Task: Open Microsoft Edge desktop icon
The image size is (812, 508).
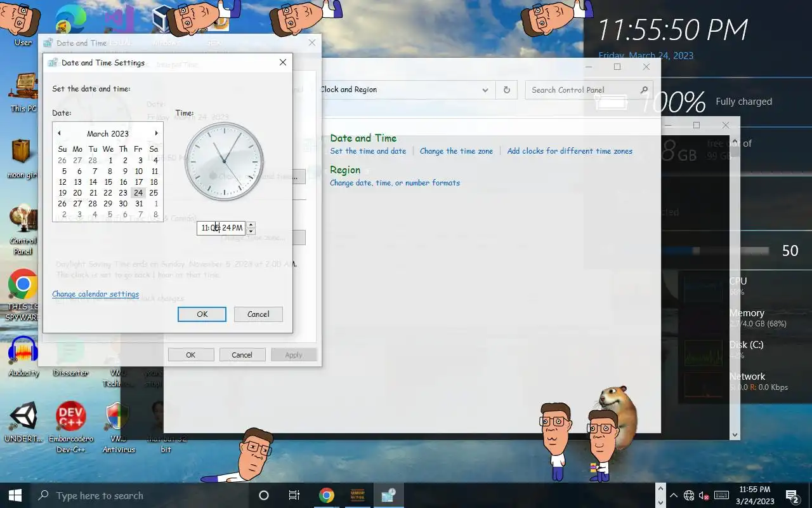Action: click(70, 22)
